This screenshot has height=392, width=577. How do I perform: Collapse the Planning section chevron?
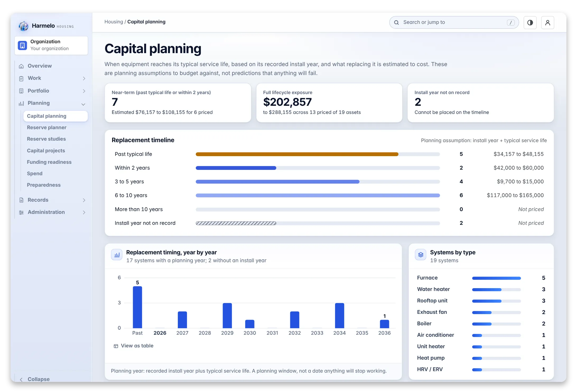point(83,104)
